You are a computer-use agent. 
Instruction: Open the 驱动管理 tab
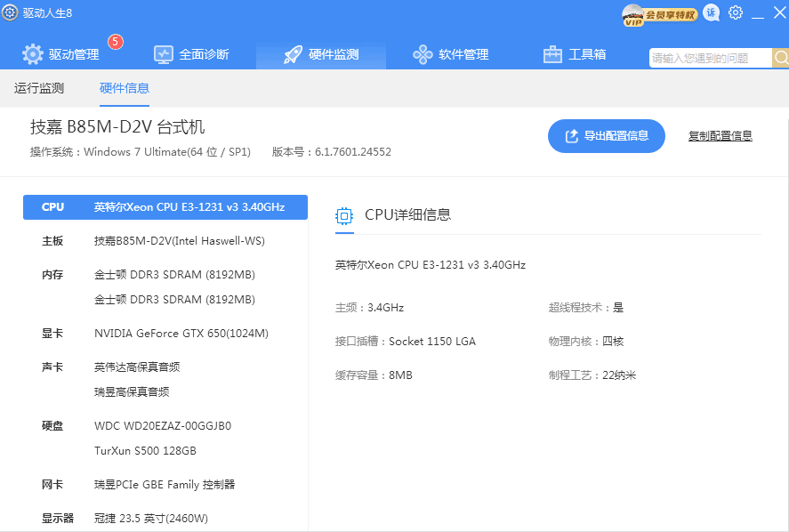click(61, 54)
